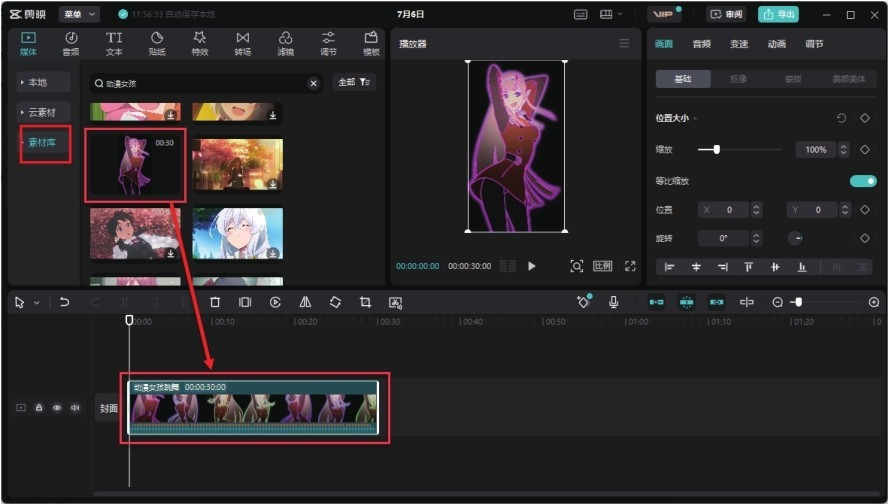This screenshot has width=888, height=504.
Task: Click the 审阅 (Review) button
Action: click(726, 14)
